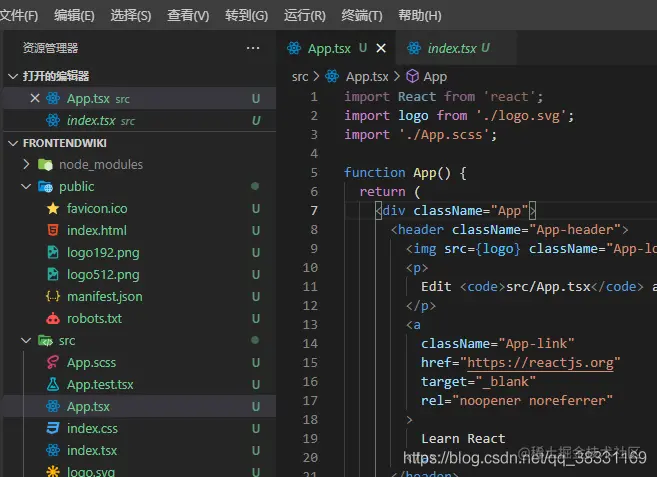This screenshot has height=477, width=657.
Task: Click line number 15 in the gutter
Action: click(310, 363)
